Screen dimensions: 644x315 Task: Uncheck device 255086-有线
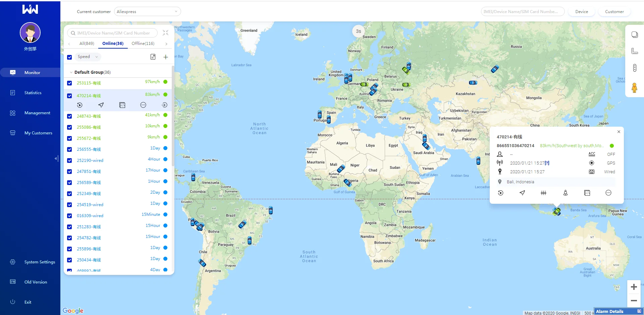click(x=69, y=127)
